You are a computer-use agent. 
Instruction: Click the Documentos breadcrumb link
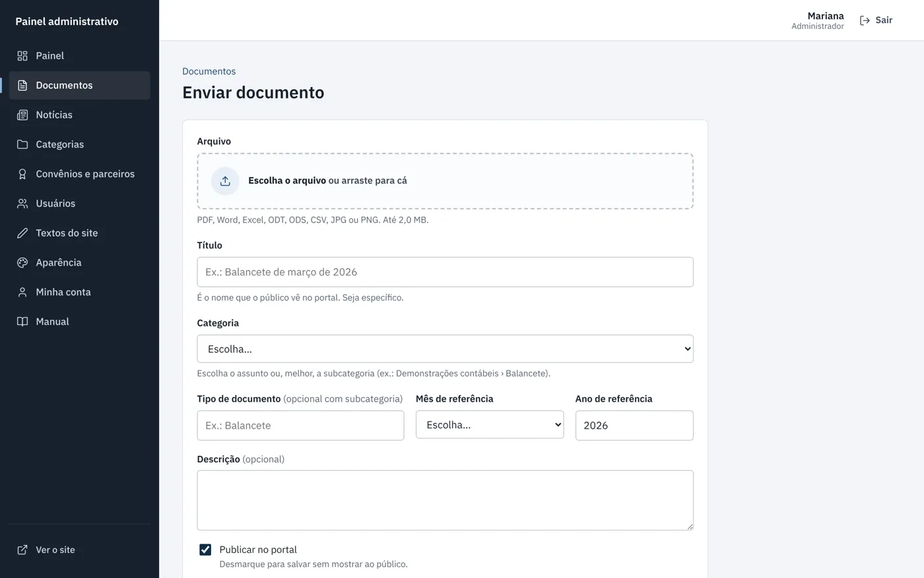click(x=209, y=71)
